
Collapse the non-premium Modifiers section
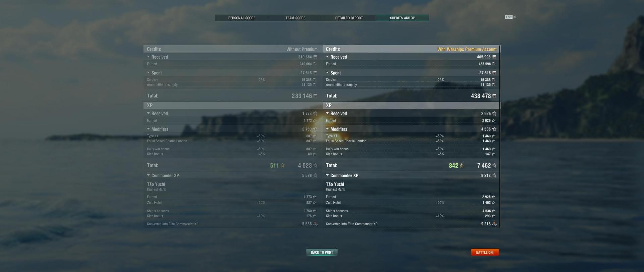click(x=148, y=129)
